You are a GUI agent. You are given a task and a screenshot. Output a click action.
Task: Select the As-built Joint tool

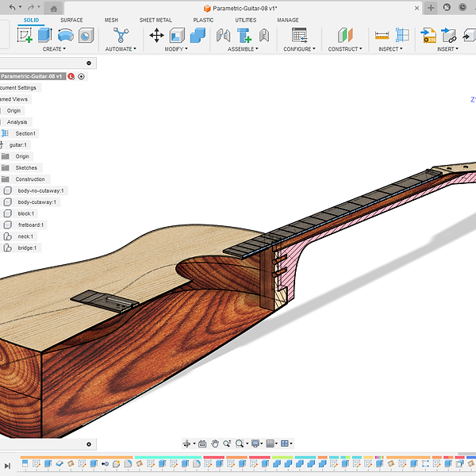(x=264, y=35)
